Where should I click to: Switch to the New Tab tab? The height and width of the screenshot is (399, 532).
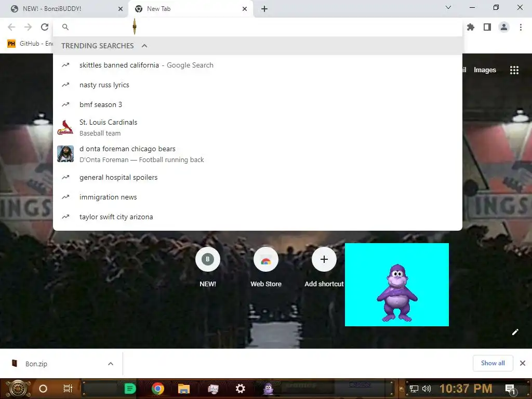pos(190,9)
